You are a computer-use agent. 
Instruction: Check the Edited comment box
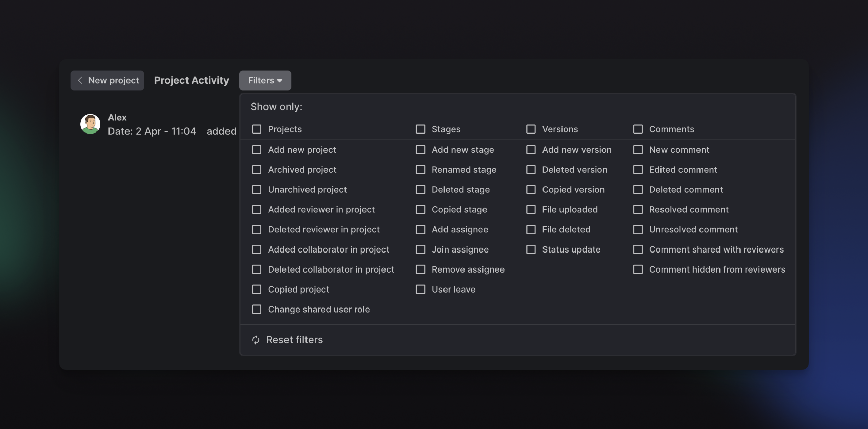pos(638,170)
